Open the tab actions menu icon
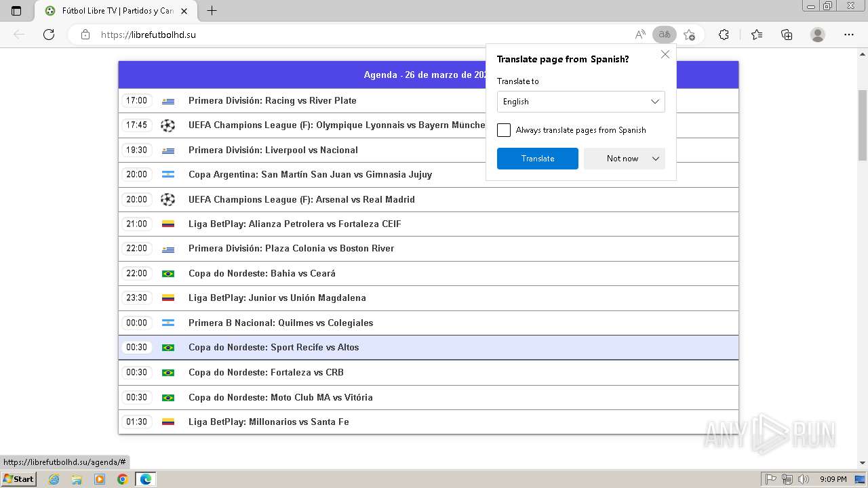Viewport: 868px width, 488px height. [x=16, y=11]
